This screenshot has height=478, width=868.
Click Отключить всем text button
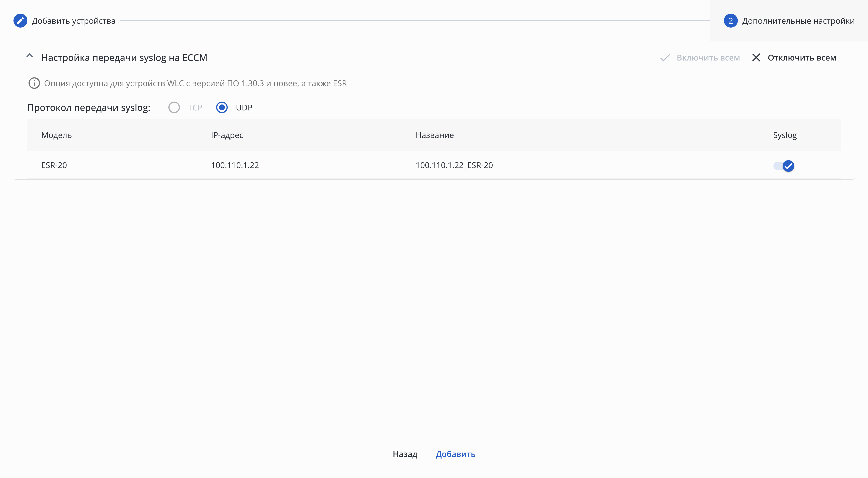coord(802,58)
